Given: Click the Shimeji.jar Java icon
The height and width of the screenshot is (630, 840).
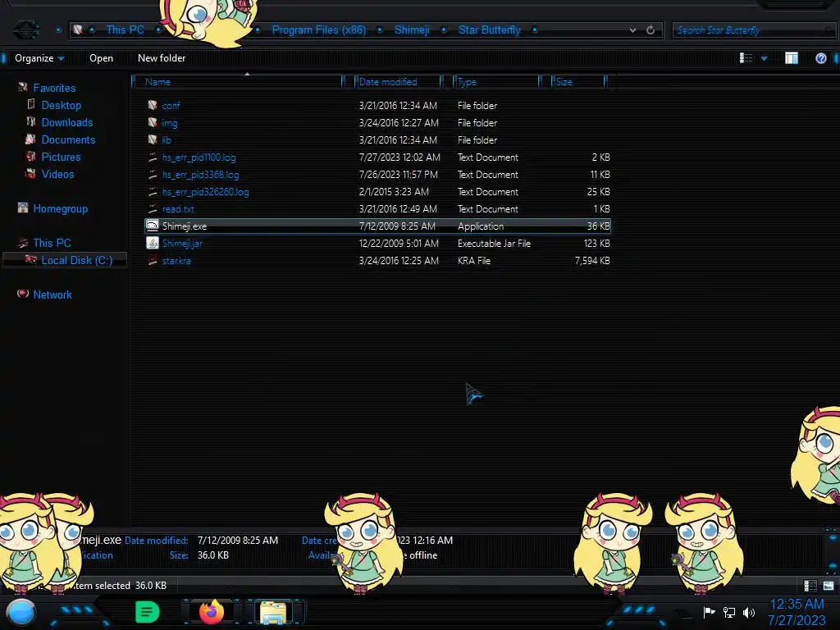Looking at the screenshot, I should (x=153, y=243).
